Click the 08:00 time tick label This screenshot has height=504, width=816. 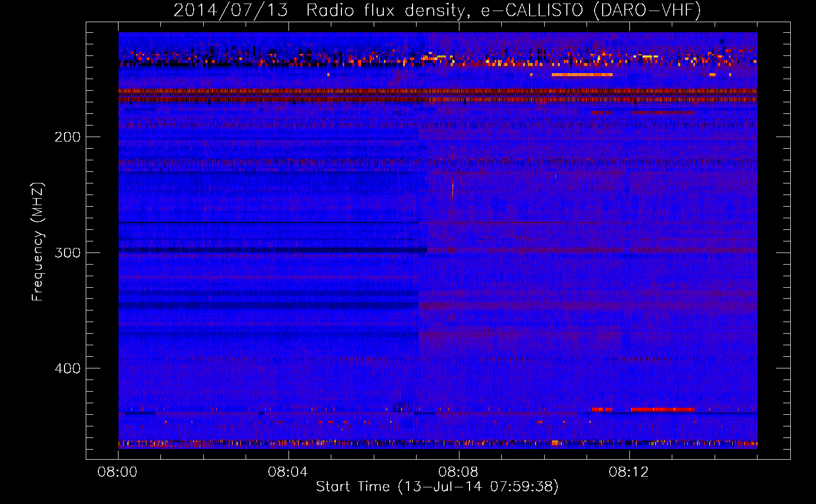118,472
